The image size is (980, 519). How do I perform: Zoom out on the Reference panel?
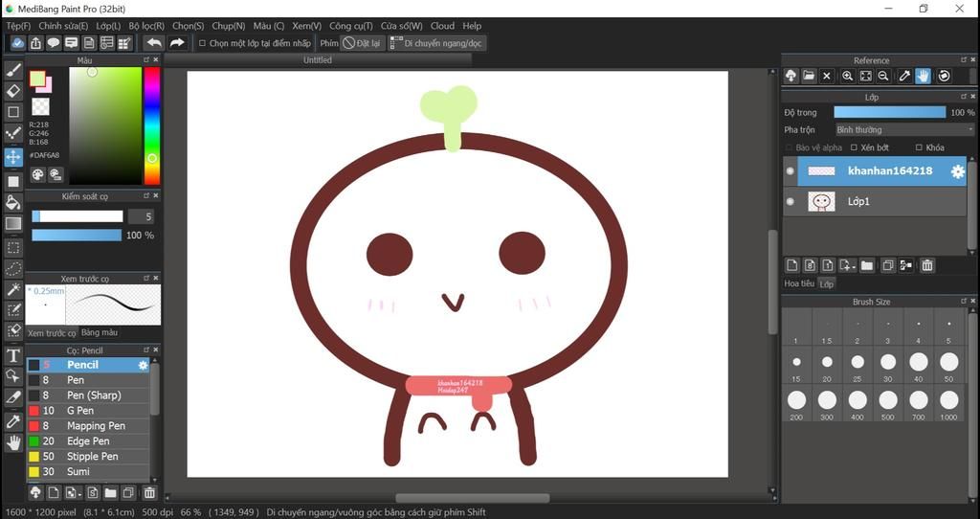coord(883,77)
